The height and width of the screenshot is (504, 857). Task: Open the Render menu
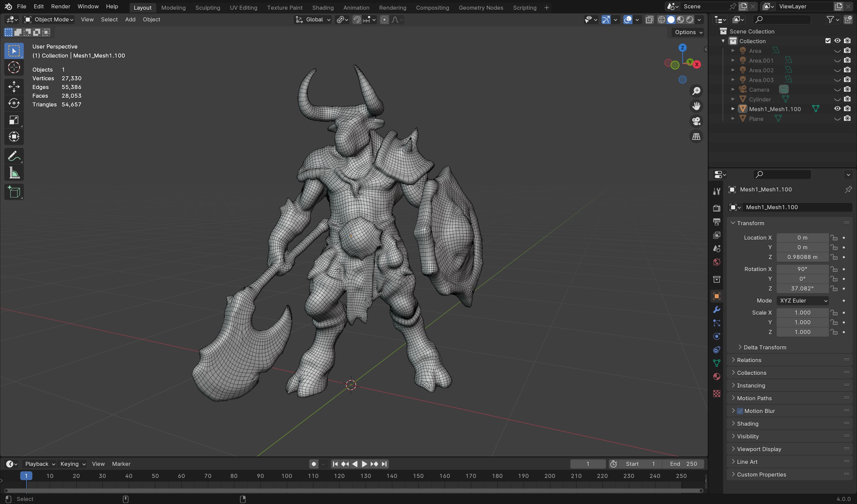[x=61, y=6]
